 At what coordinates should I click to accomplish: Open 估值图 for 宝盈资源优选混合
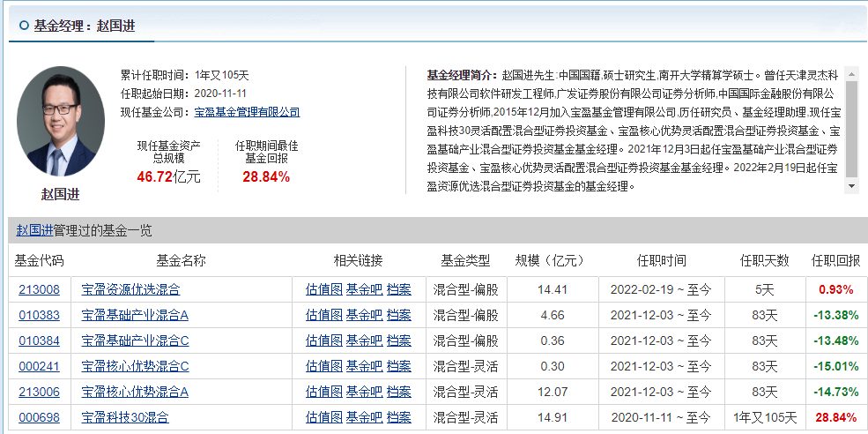tap(323, 289)
